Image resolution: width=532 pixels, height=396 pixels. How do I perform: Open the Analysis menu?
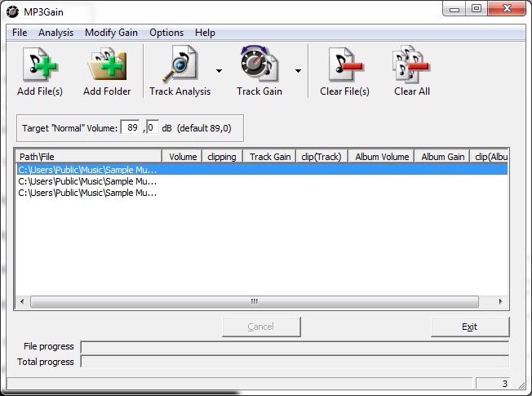point(55,33)
